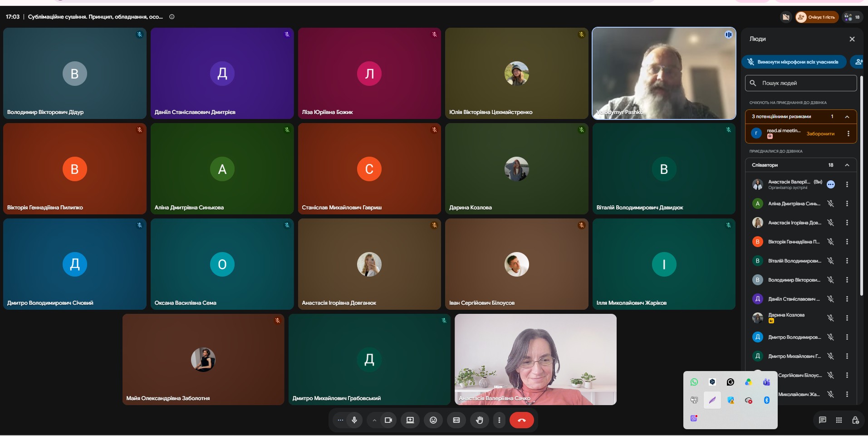Open options for Вікторія Геннадіївна in the list
Viewport: 868px width, 436px height.
coord(847,242)
